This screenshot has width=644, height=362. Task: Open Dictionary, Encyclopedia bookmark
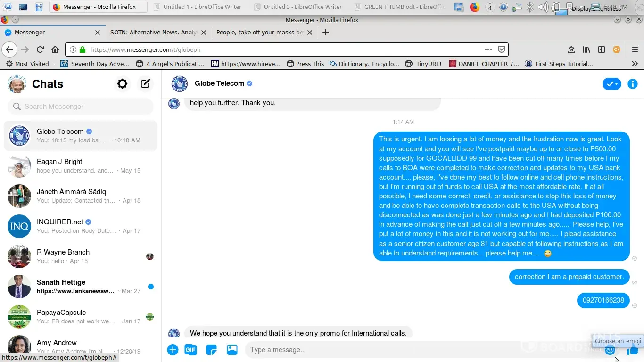coord(364,64)
